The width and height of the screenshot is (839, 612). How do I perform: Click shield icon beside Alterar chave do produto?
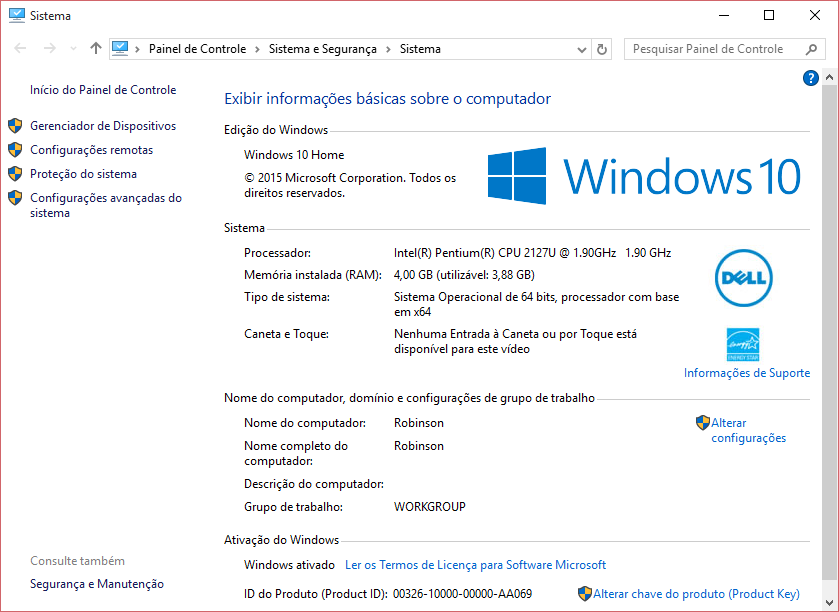tap(585, 594)
